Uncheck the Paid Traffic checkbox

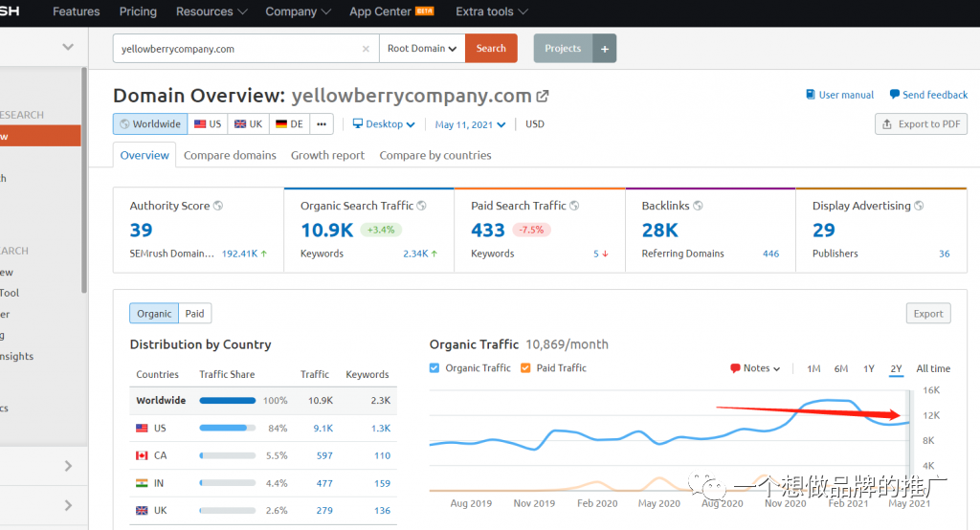pos(525,368)
